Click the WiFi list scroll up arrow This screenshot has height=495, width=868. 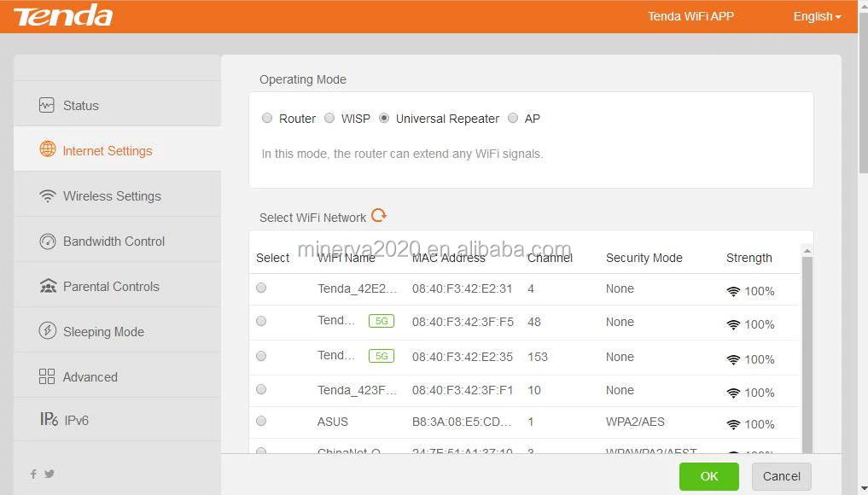tap(807, 251)
